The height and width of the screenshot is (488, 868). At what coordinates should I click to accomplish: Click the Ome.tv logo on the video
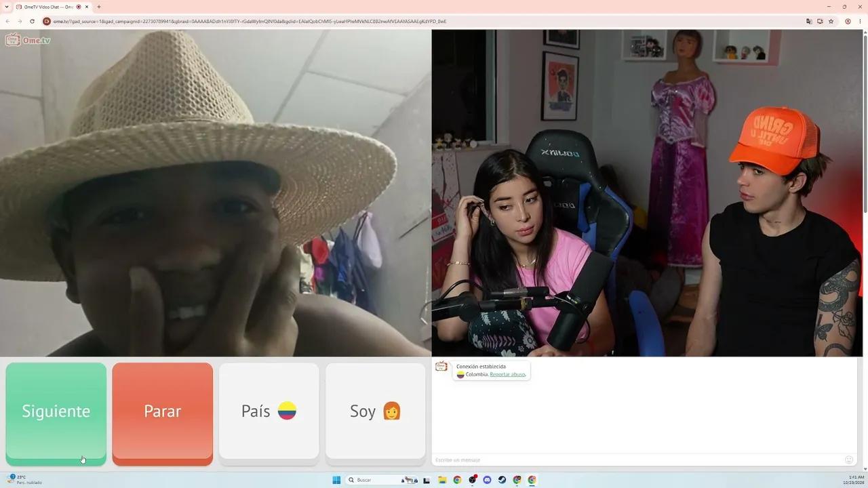pos(28,40)
